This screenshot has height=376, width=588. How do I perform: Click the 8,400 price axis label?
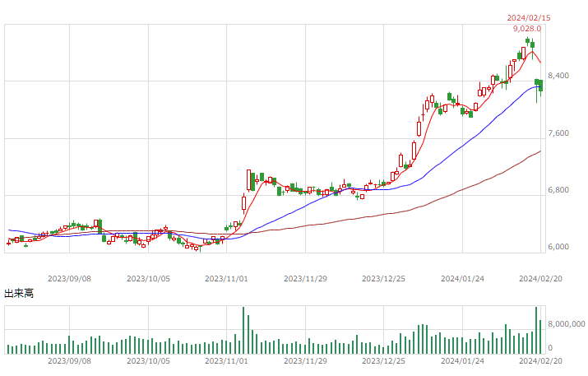click(x=558, y=76)
